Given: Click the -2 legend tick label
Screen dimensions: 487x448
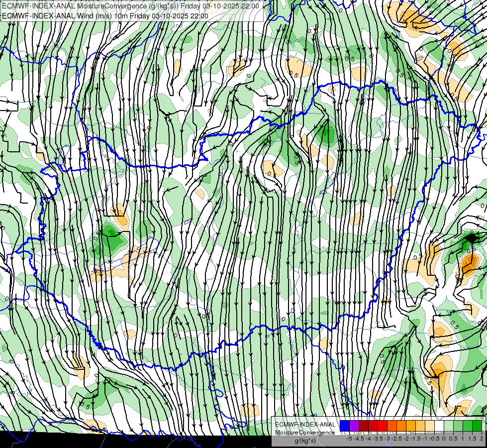Looking at the screenshot, I should [406, 439].
